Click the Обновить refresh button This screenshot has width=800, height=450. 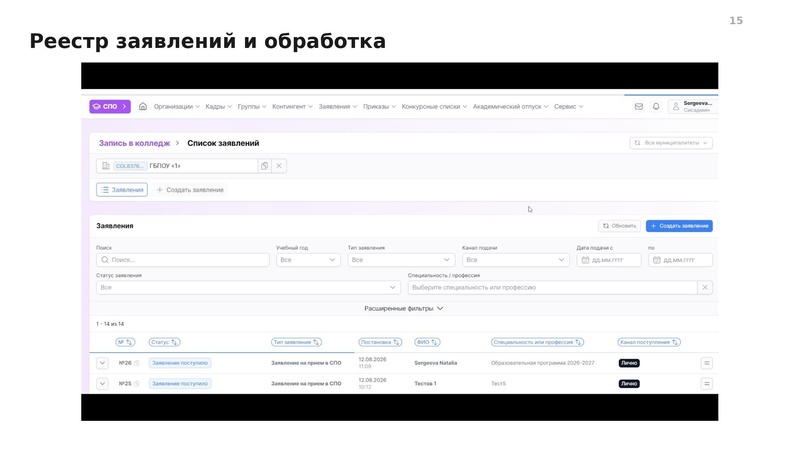tap(619, 226)
